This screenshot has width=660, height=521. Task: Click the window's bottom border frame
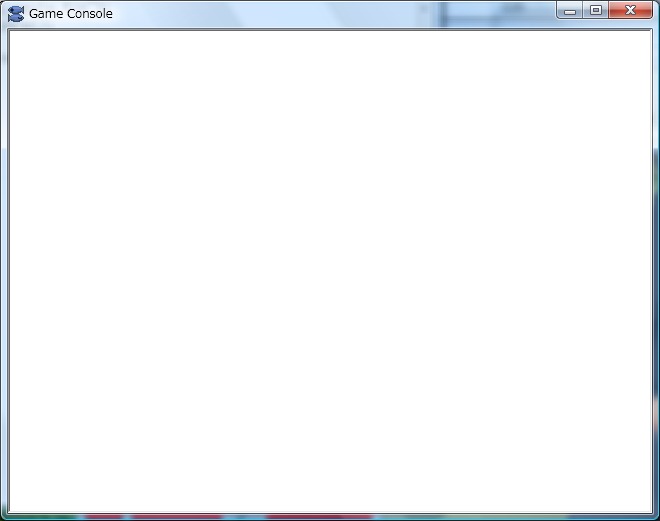(330, 517)
